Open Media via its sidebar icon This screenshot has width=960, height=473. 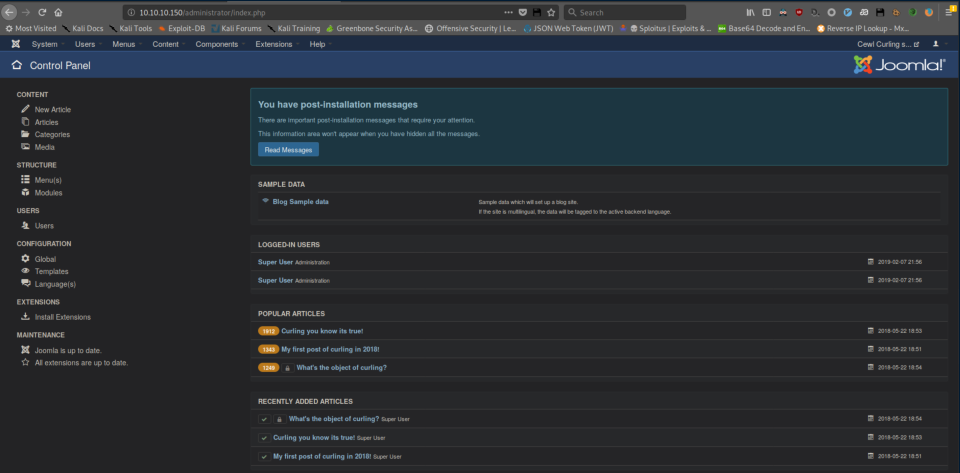(25, 147)
